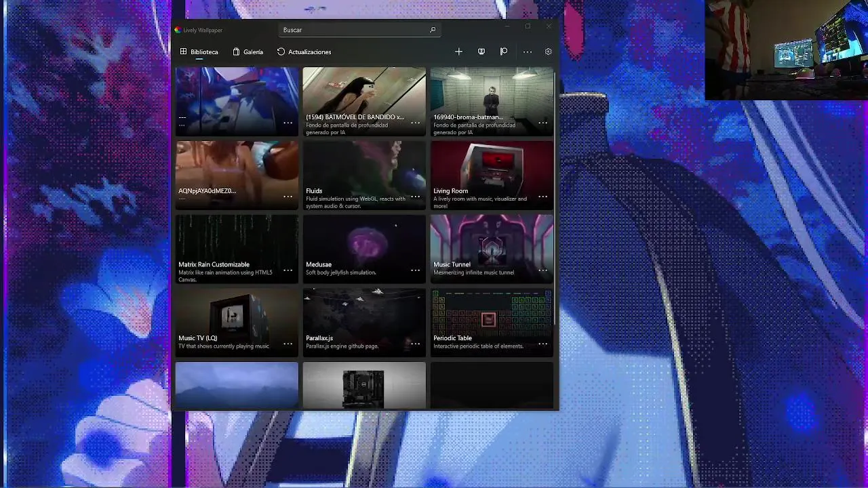868x488 pixels.
Task: Apply the Music Tunnel wallpaper
Action: coord(492,249)
